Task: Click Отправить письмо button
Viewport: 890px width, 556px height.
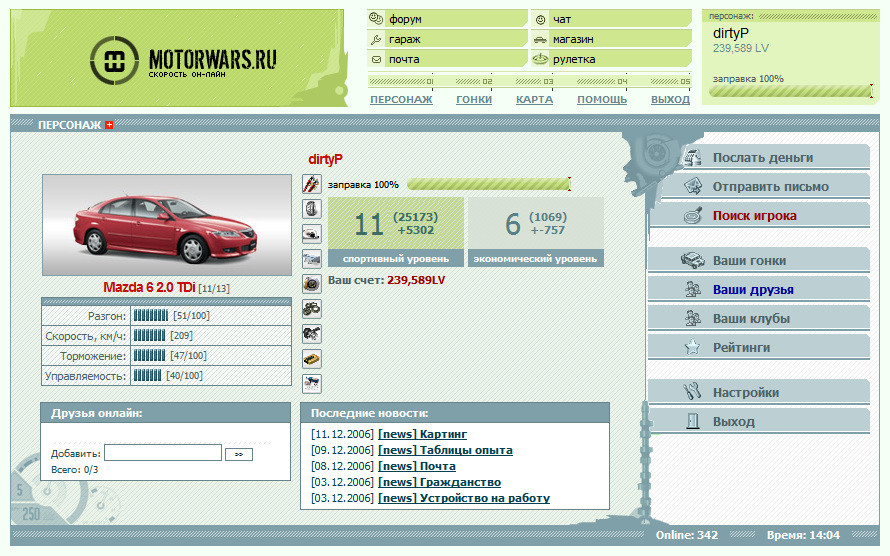Action: pyautogui.click(x=766, y=186)
